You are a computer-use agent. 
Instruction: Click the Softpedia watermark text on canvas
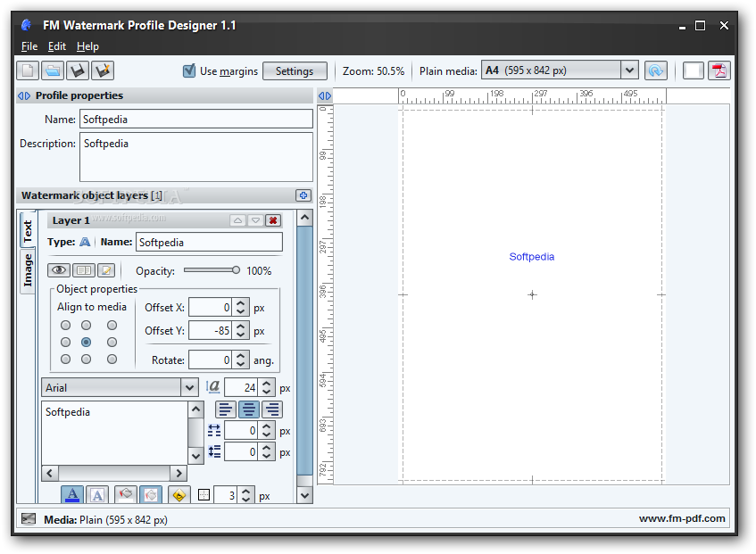coord(532,257)
